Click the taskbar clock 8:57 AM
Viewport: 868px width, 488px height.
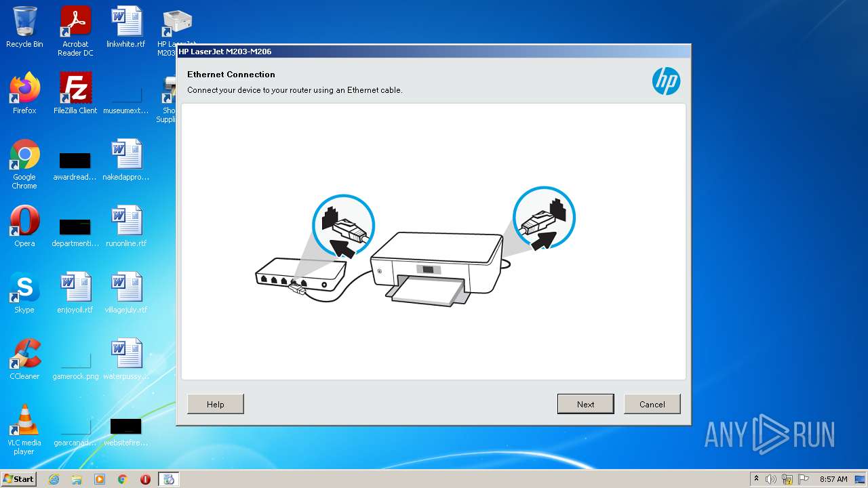(x=833, y=479)
